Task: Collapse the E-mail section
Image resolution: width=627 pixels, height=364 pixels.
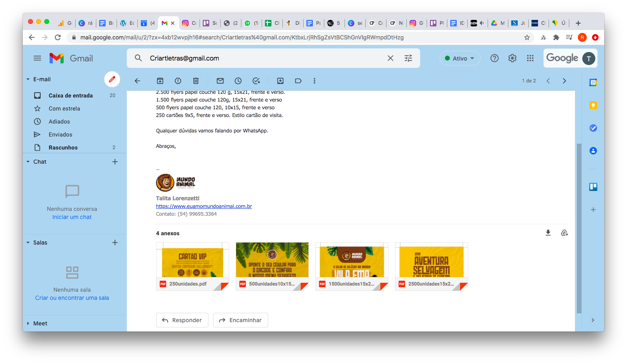Action: [x=28, y=79]
